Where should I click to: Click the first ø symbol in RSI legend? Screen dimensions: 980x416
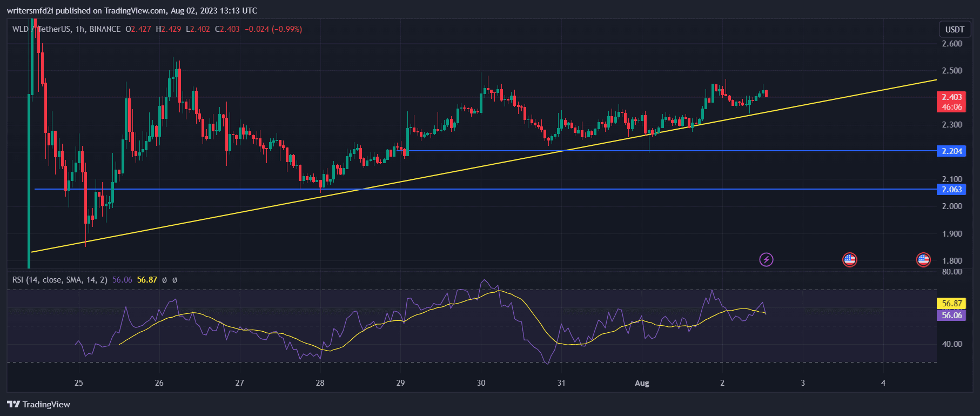(x=164, y=280)
